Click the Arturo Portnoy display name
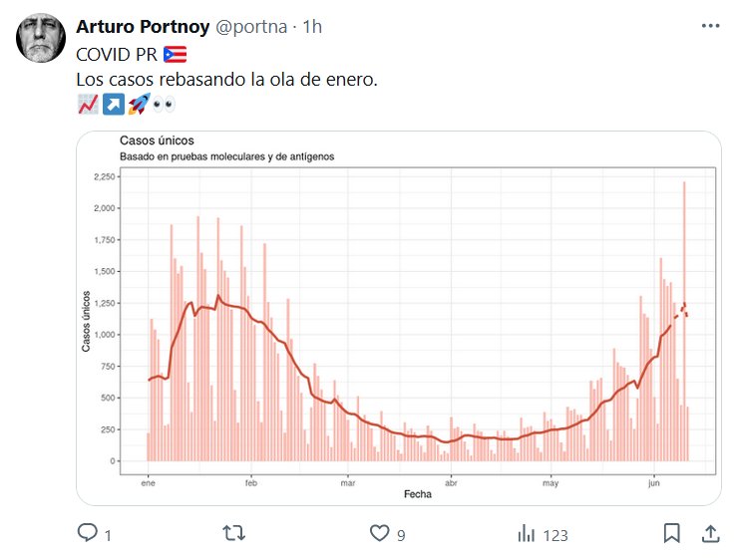This screenshot has height=560, width=736. (x=144, y=27)
